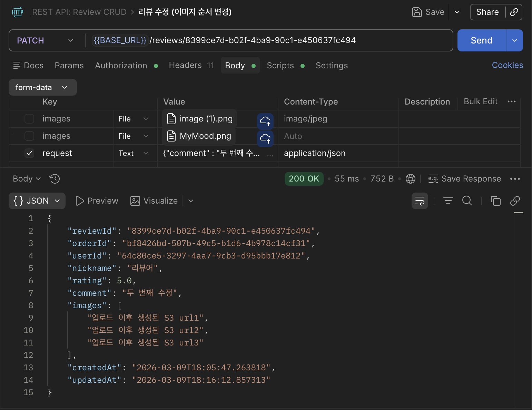
Task: Click the image (1).png file chip
Action: (x=199, y=119)
